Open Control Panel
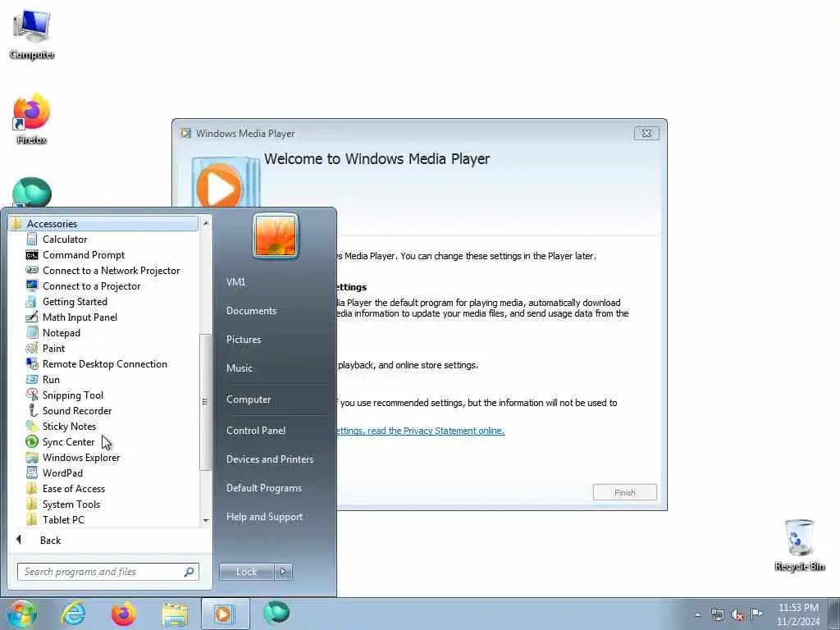 pyautogui.click(x=256, y=430)
